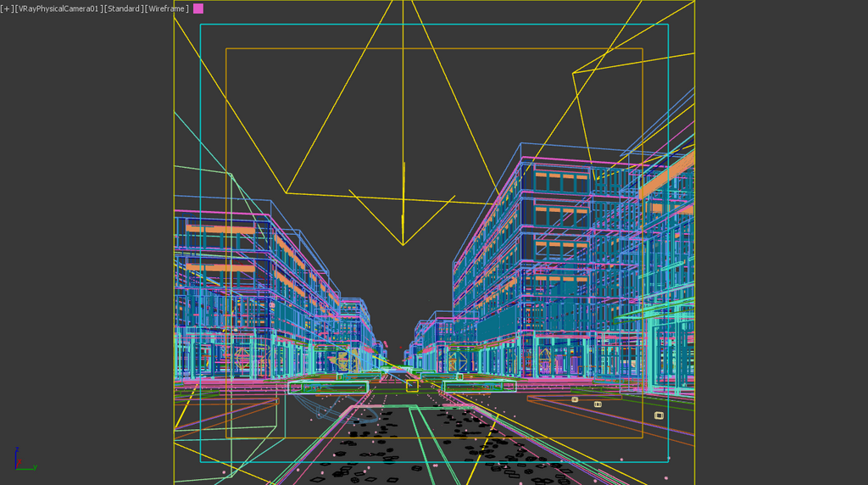Screen dimensions: 868x485
Task: Open the VRayPhysicalCamera01 viewport label menu
Action: coord(58,8)
